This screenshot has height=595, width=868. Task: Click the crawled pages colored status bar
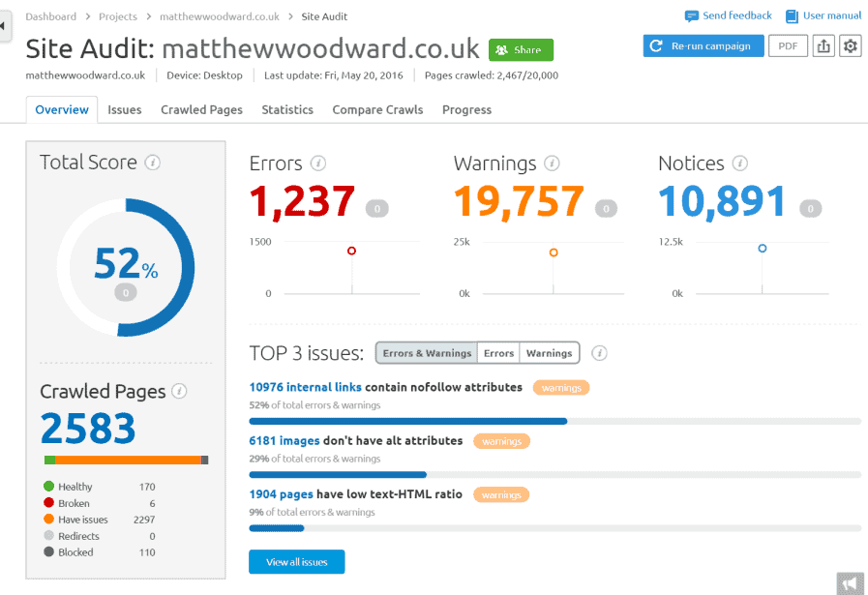pyautogui.click(x=126, y=460)
